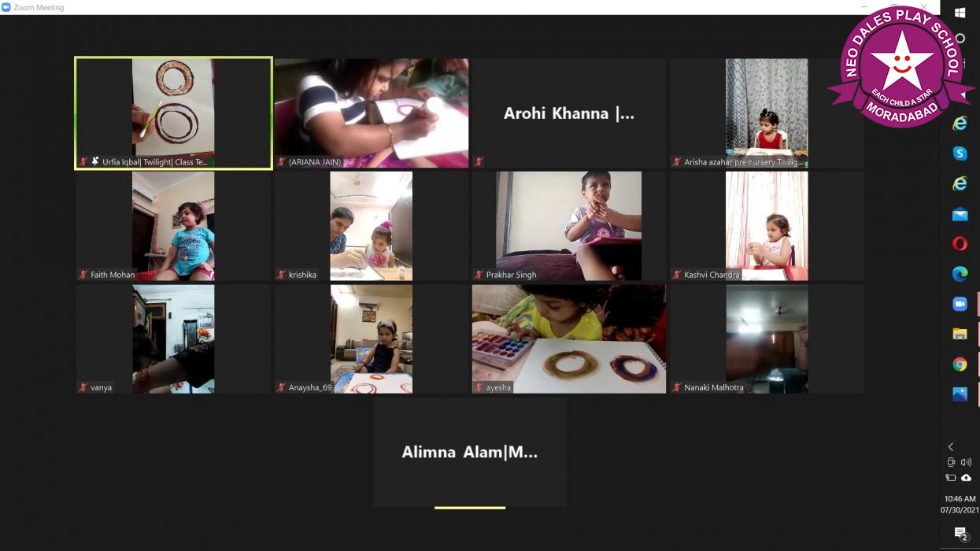
Task: Click the Nanaki Malhotra video tile
Action: click(x=767, y=339)
